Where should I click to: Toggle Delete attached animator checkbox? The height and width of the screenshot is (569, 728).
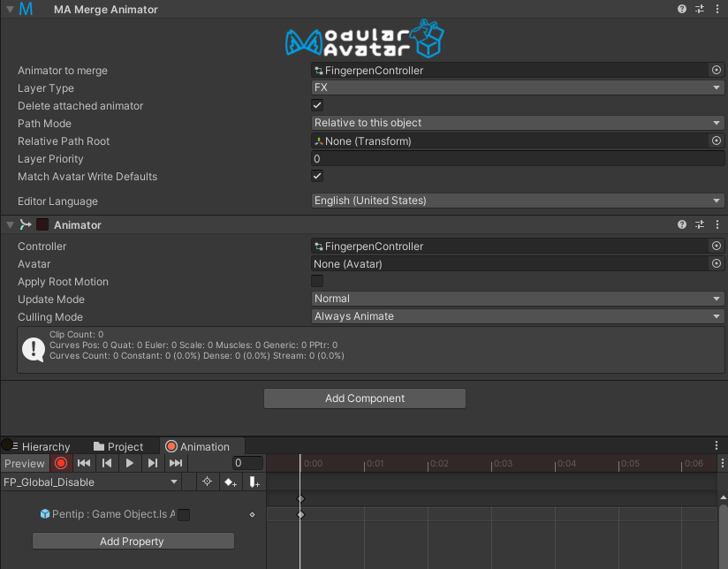pyautogui.click(x=317, y=105)
